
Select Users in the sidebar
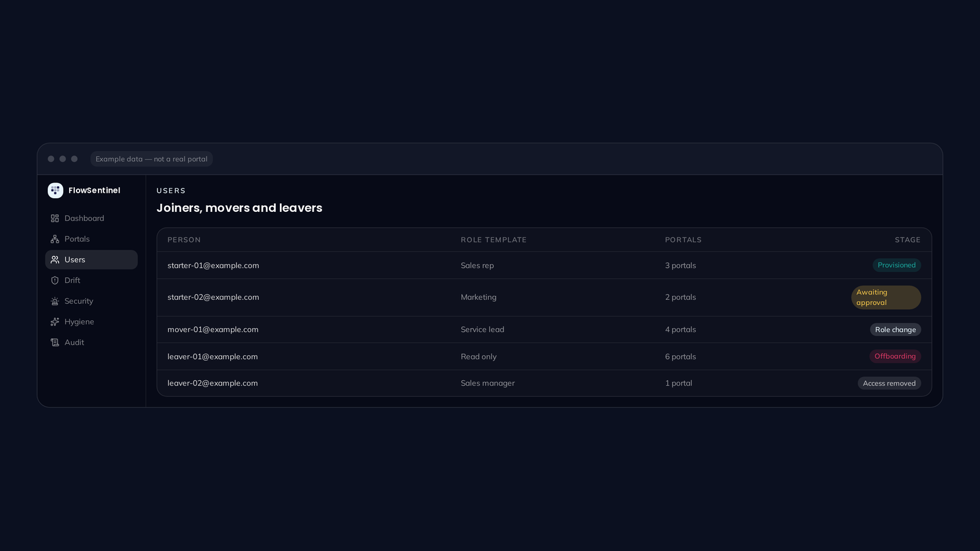(91, 260)
